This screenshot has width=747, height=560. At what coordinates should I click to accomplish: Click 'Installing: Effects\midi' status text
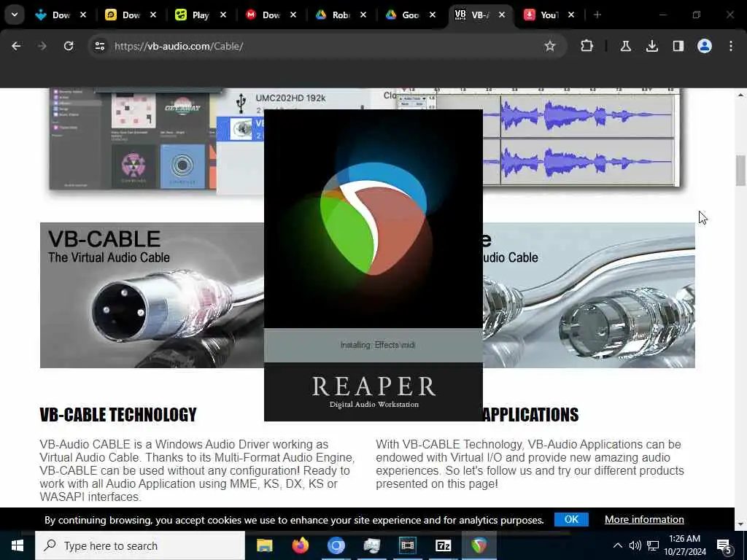(378, 345)
